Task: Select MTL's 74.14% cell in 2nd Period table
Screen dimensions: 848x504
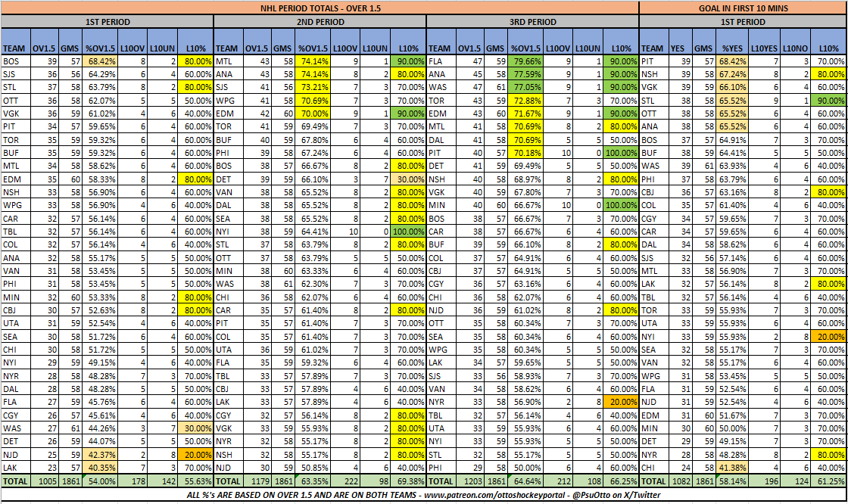Action: (313, 61)
